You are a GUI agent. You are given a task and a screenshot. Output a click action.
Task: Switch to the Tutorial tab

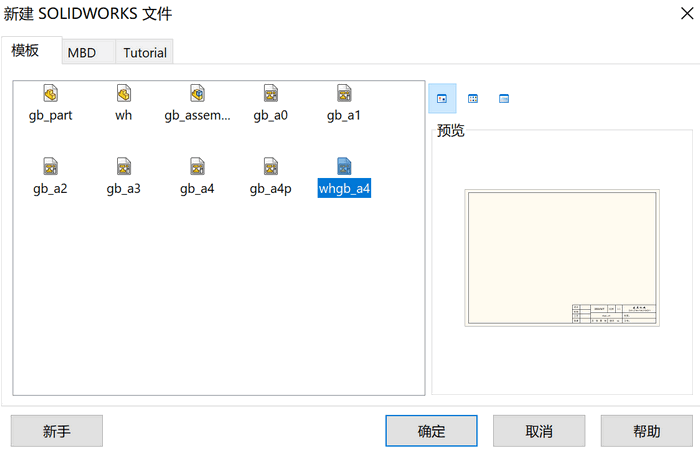point(145,52)
